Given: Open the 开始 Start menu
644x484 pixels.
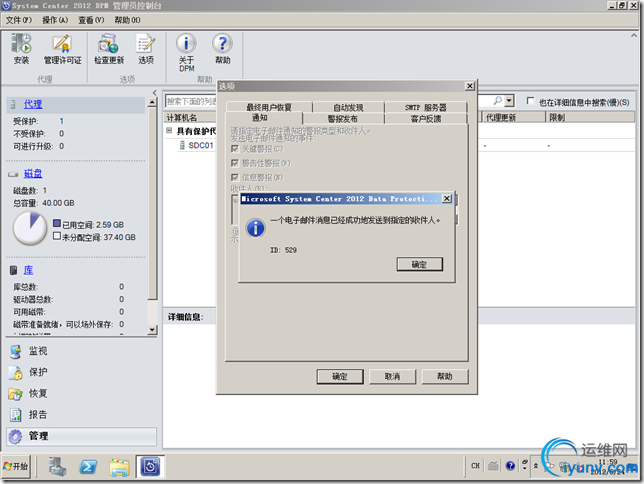Looking at the screenshot, I should click(16, 466).
